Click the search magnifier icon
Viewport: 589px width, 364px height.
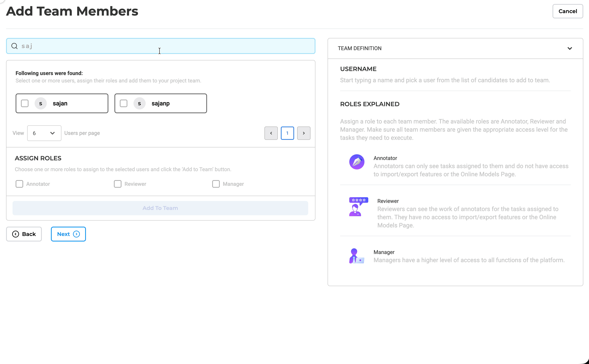coord(14,46)
